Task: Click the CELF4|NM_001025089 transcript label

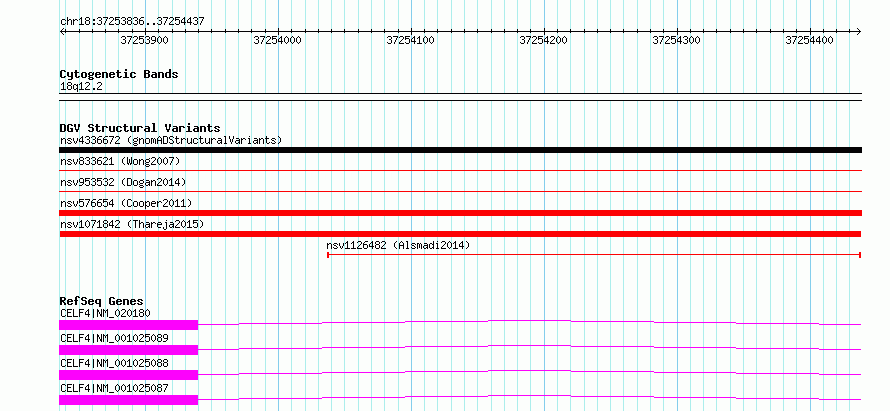Action: click(x=114, y=338)
